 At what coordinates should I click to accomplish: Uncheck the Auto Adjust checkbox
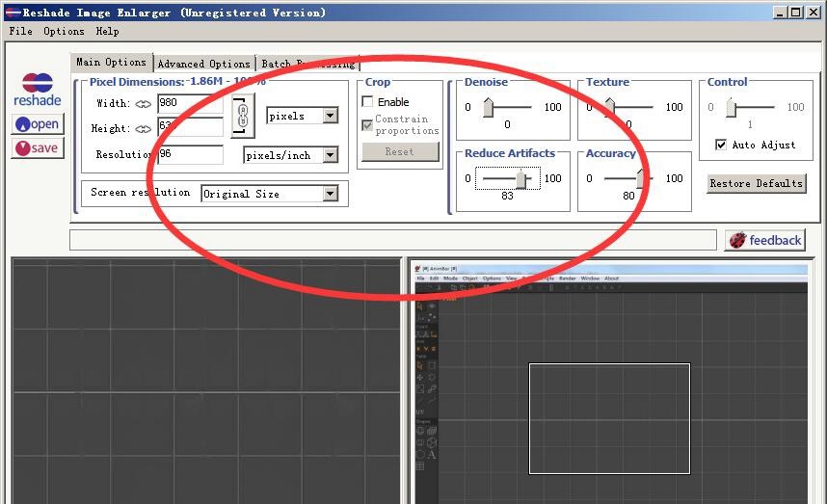721,145
